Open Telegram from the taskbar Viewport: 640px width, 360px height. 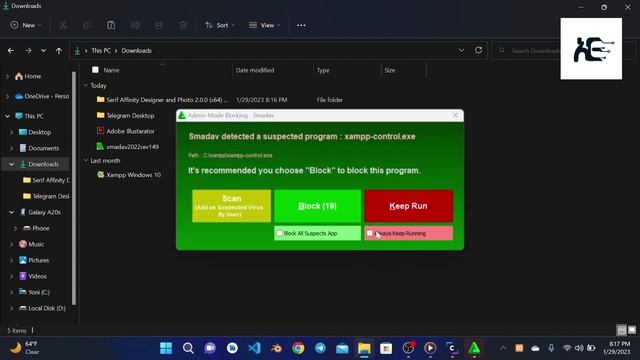click(320, 348)
